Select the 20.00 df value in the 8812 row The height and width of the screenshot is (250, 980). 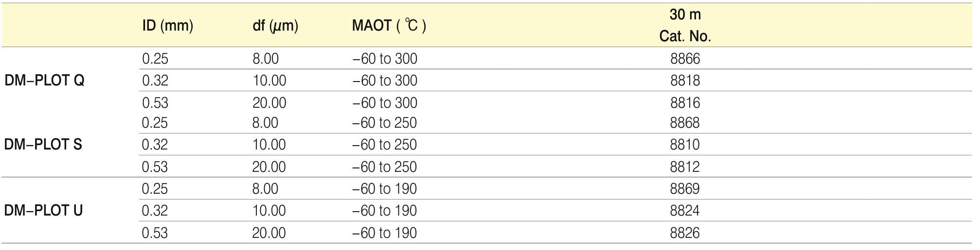coord(268,167)
